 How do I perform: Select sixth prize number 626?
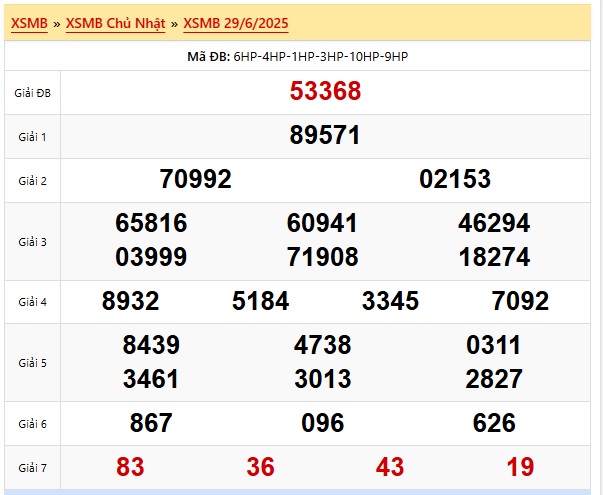coord(494,423)
